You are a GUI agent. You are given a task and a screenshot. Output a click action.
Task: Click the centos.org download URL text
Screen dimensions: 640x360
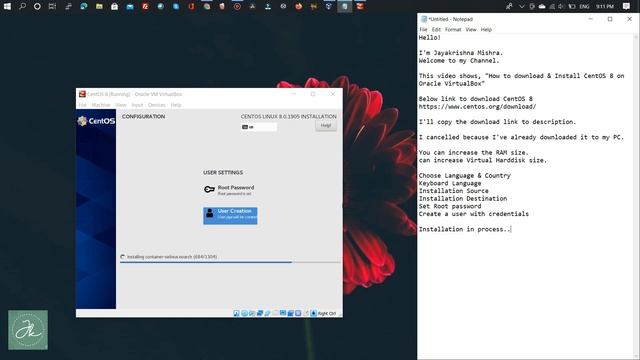point(477,107)
